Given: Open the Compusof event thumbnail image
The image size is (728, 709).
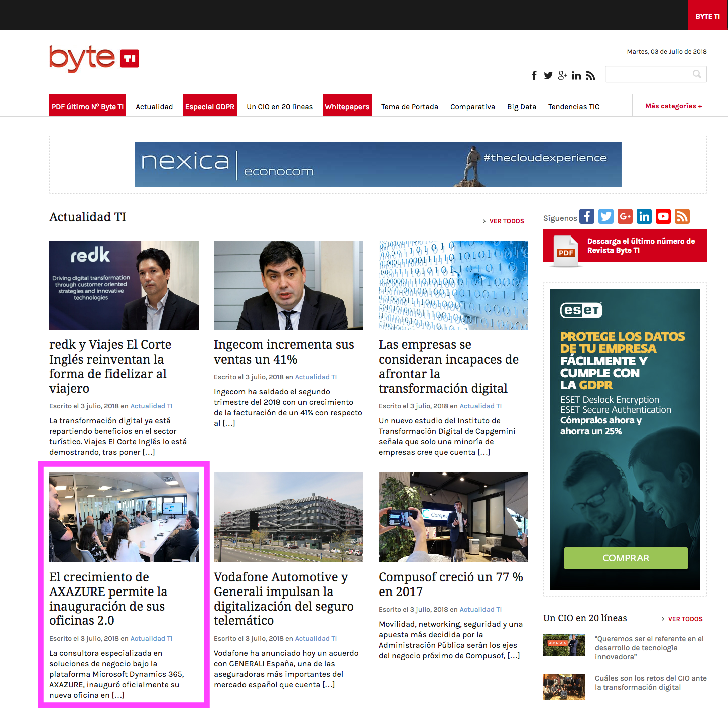Looking at the screenshot, I should (x=453, y=517).
